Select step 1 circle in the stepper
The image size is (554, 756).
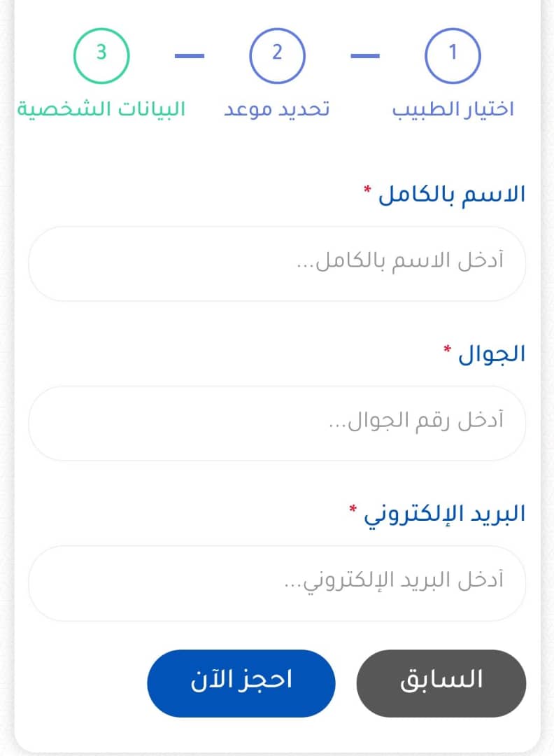click(453, 56)
